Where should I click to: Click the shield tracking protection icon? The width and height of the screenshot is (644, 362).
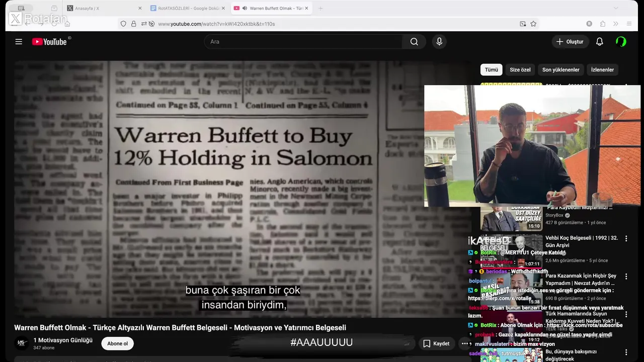tap(123, 24)
